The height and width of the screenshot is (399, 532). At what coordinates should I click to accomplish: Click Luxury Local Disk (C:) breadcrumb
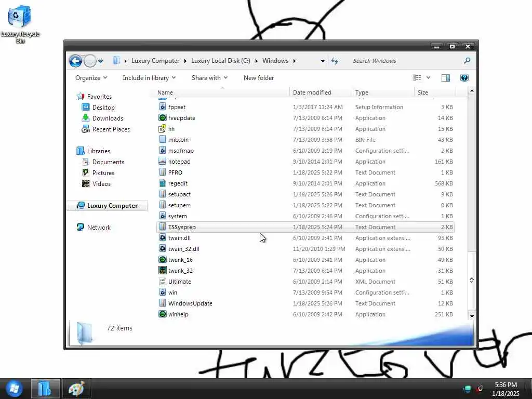point(220,61)
